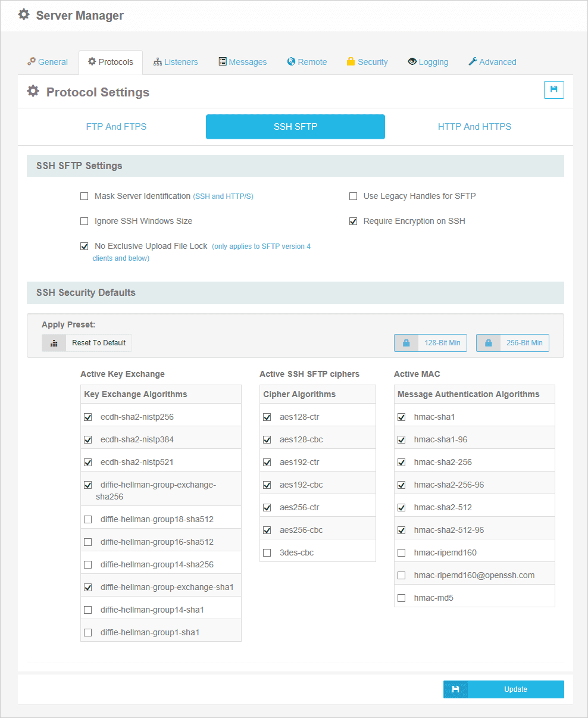Click the disk icon on Update button
Screen dimensions: 588x718
pos(455,689)
